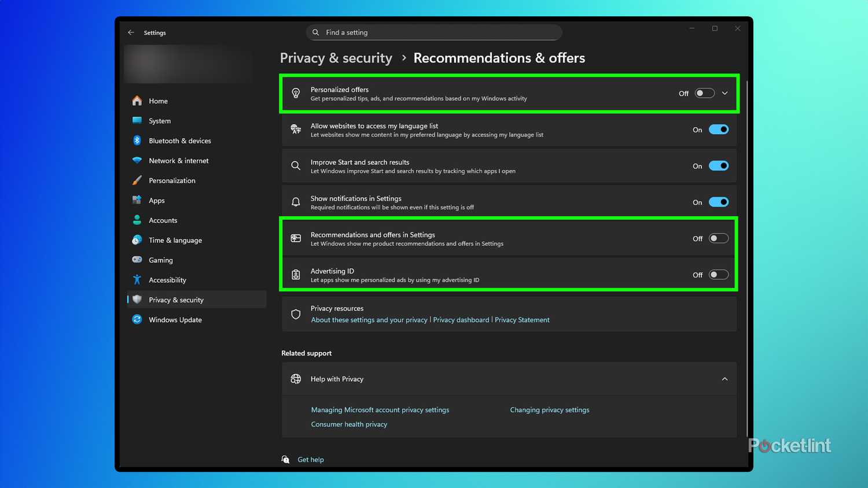Click the Find a setting search box
The height and width of the screenshot is (488, 868).
pos(434,32)
